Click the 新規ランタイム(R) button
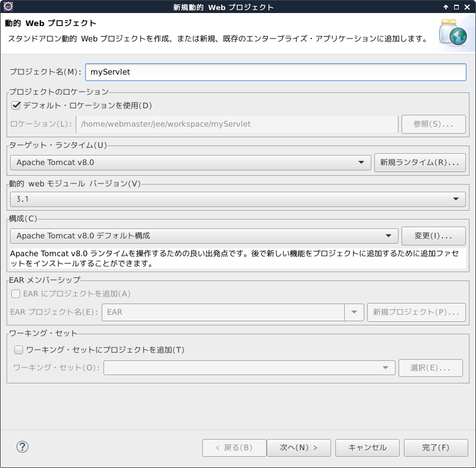476x468 pixels. (x=420, y=163)
